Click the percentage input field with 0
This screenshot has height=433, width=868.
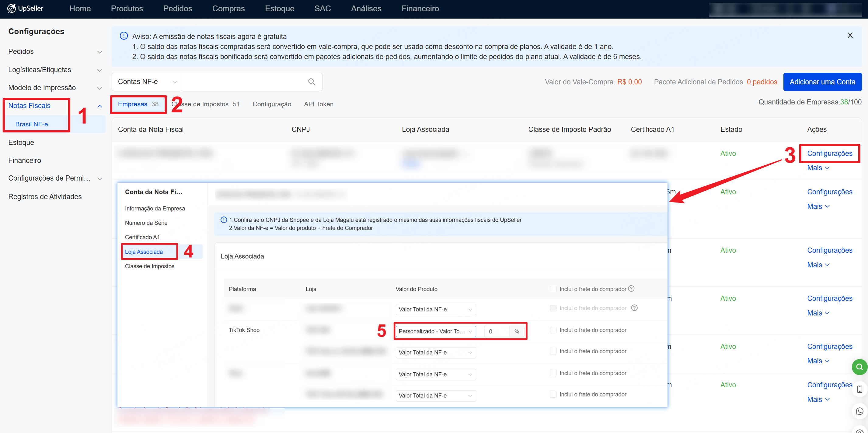pos(496,331)
